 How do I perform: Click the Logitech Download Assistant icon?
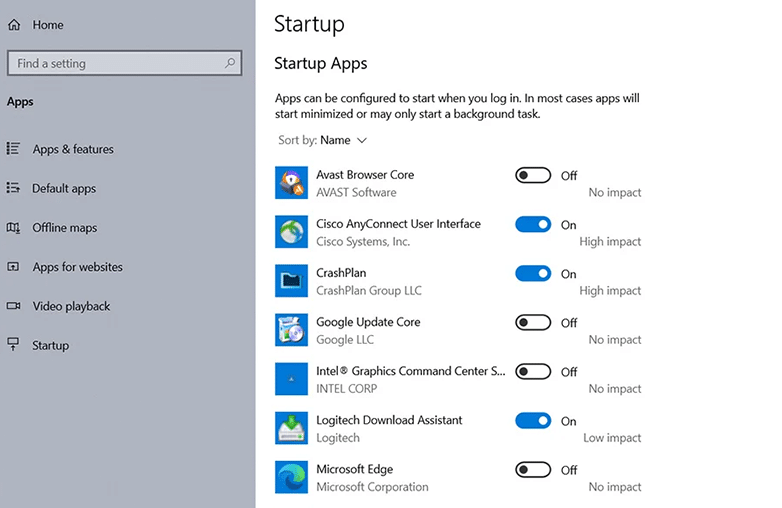pos(291,428)
